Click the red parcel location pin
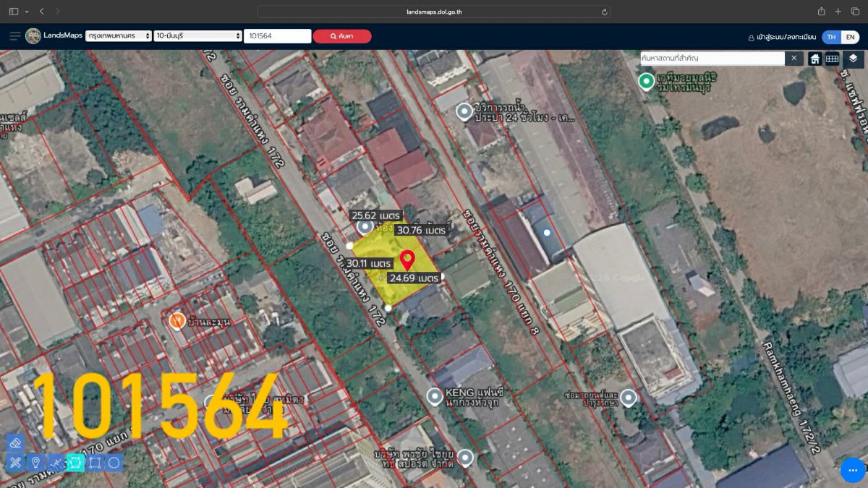The height and width of the screenshot is (488, 868). (x=407, y=261)
